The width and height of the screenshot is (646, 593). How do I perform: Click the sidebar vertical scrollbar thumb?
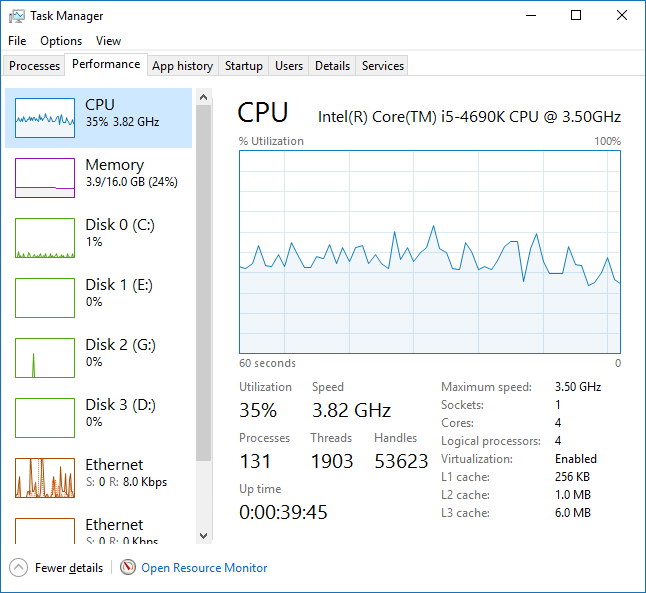coord(204,283)
